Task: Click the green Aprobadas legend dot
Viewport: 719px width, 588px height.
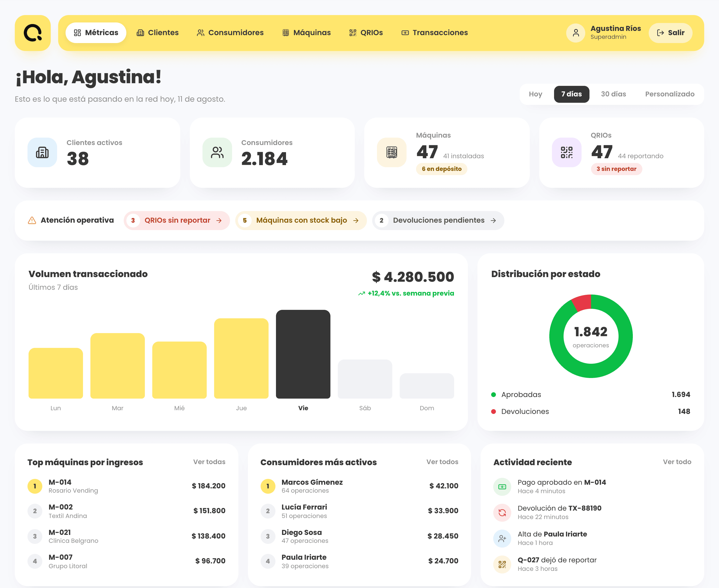Action: pos(494,395)
